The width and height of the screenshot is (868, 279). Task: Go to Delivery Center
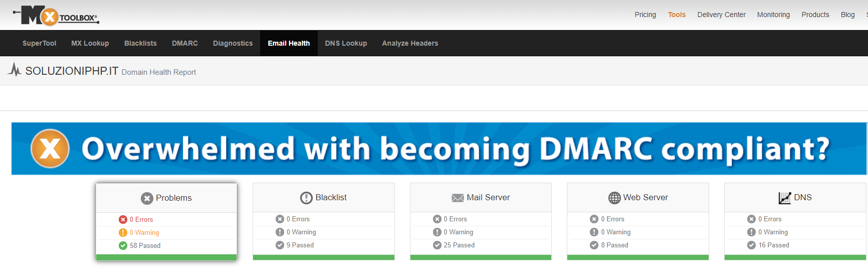[x=721, y=15]
